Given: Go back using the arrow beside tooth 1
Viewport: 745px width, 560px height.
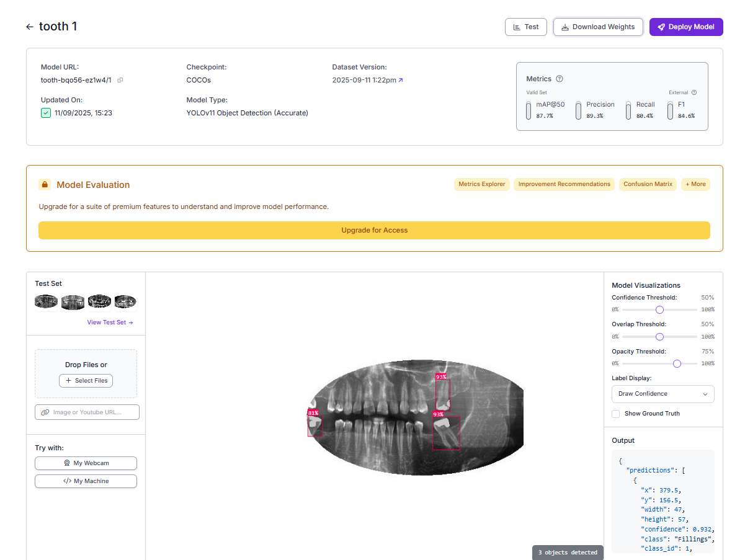Looking at the screenshot, I should click(x=29, y=27).
